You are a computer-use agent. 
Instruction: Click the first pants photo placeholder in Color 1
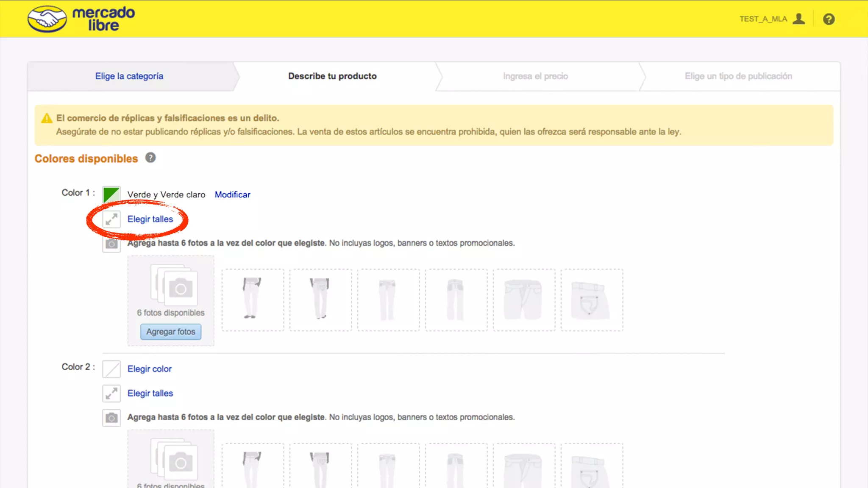[253, 299]
